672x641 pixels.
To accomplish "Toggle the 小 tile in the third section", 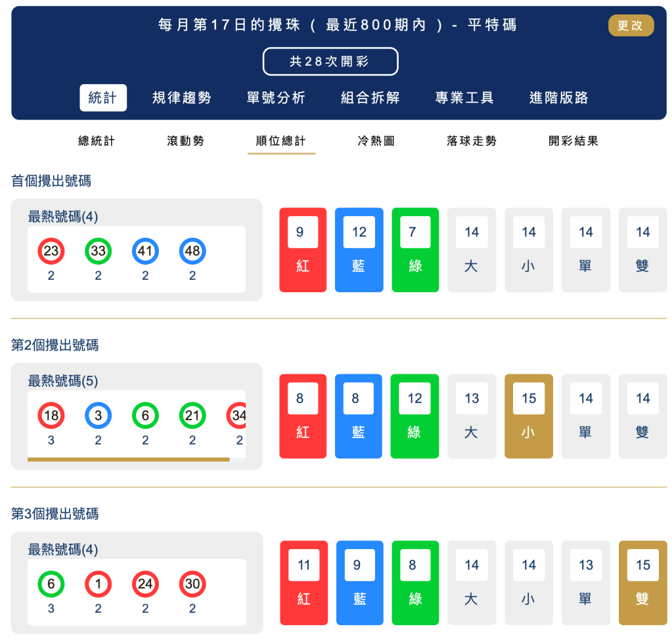I will pos(528,583).
